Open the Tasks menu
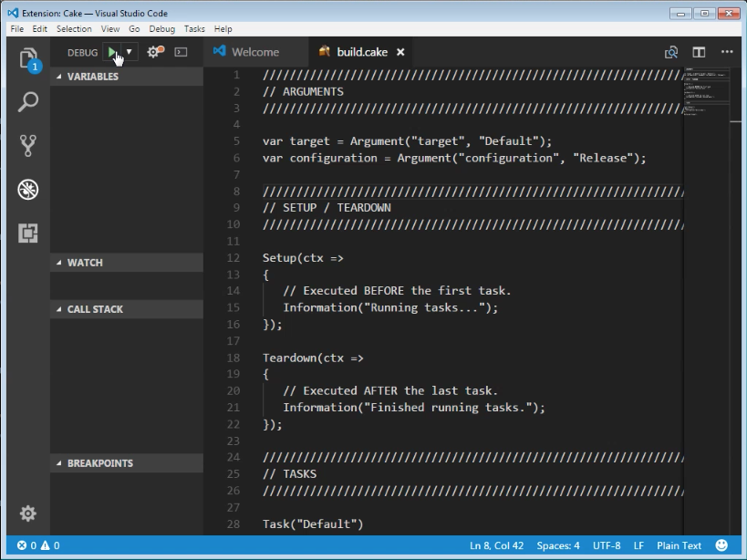747x560 pixels. coord(194,29)
